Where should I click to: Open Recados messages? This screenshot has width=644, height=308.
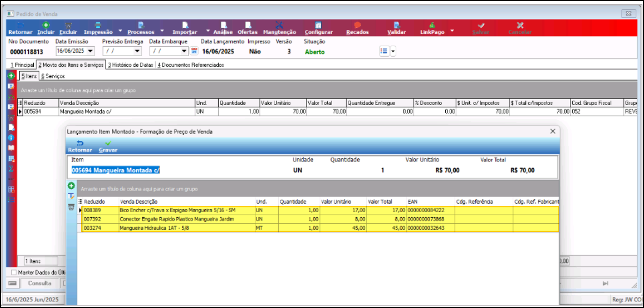pyautogui.click(x=357, y=28)
